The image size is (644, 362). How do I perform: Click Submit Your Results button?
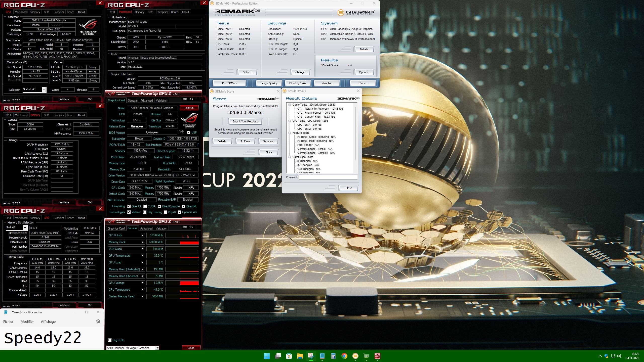click(245, 121)
